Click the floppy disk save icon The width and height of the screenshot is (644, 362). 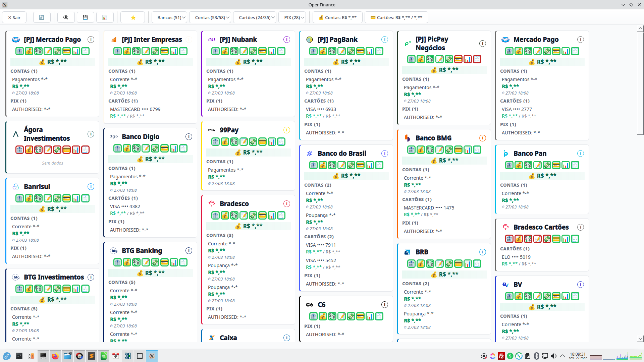click(85, 17)
